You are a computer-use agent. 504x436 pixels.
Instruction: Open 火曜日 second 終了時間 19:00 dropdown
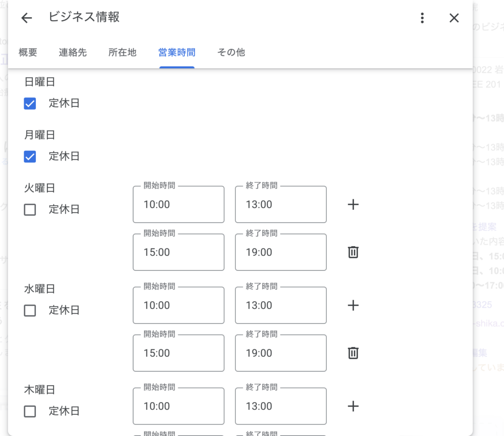[x=281, y=252]
